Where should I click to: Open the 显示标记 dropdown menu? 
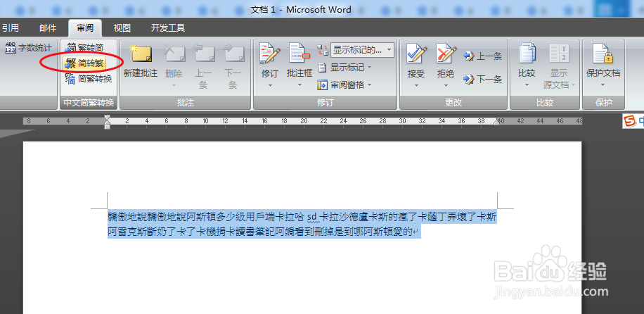click(x=344, y=67)
